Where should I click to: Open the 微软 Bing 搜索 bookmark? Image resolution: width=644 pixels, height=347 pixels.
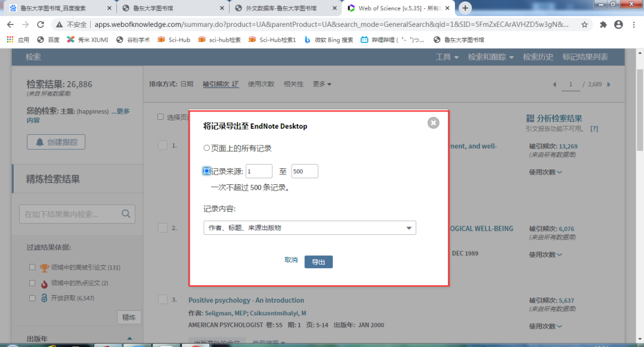[329, 40]
